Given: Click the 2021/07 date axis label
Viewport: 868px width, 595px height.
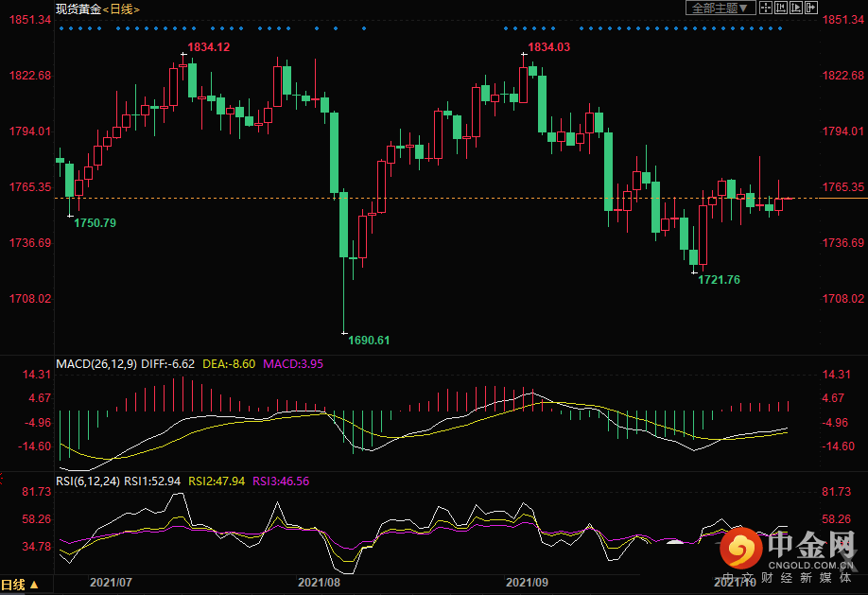Looking at the screenshot, I should pos(112,583).
